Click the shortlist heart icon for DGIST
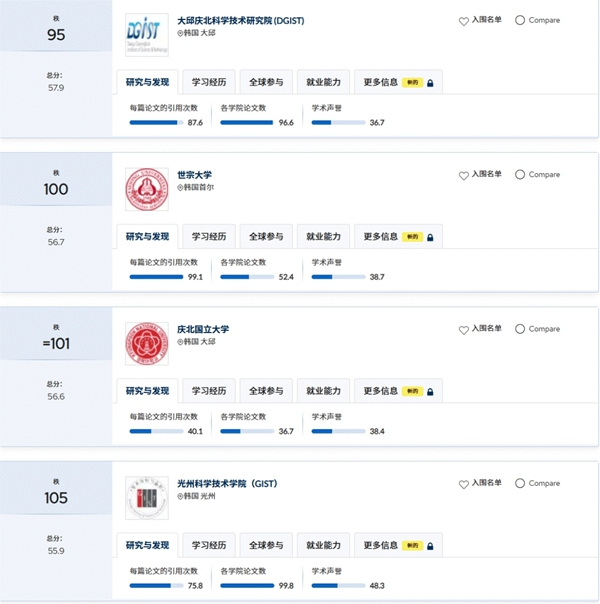 [x=464, y=21]
